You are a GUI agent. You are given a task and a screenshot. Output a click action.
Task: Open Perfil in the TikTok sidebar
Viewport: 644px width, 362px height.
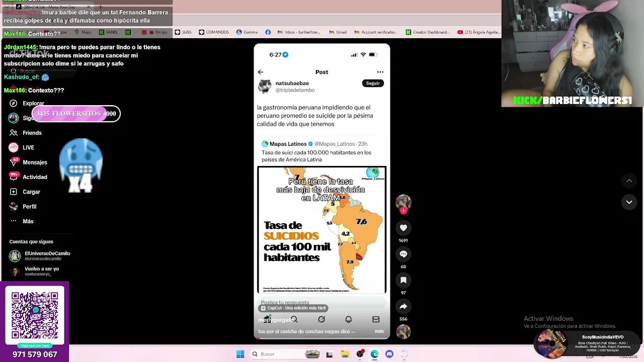(x=29, y=207)
